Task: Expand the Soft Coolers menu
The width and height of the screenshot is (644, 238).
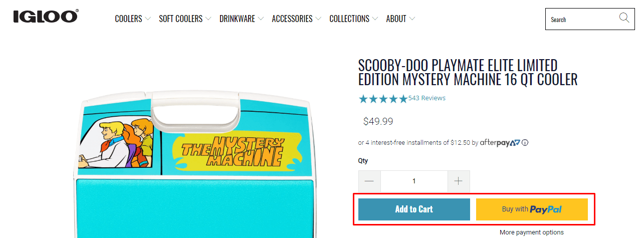Action: tap(185, 19)
